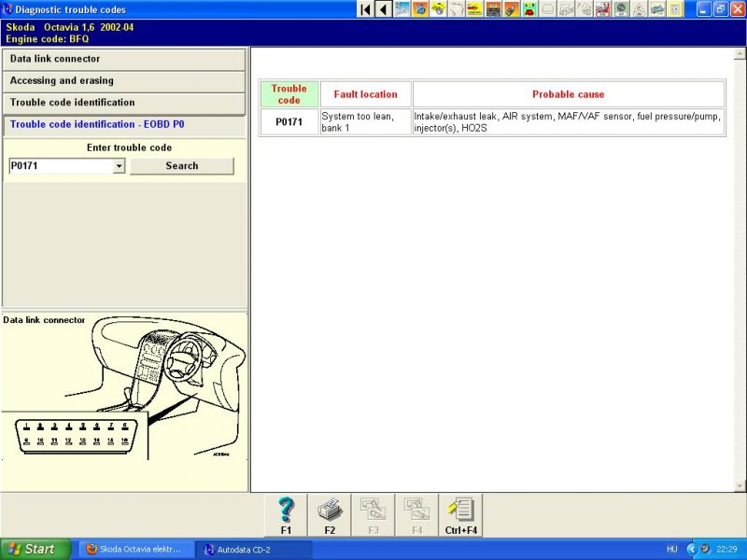Viewport: 747px width, 560px height.
Task: Click the greyed-out F3 icon
Action: coord(373,515)
